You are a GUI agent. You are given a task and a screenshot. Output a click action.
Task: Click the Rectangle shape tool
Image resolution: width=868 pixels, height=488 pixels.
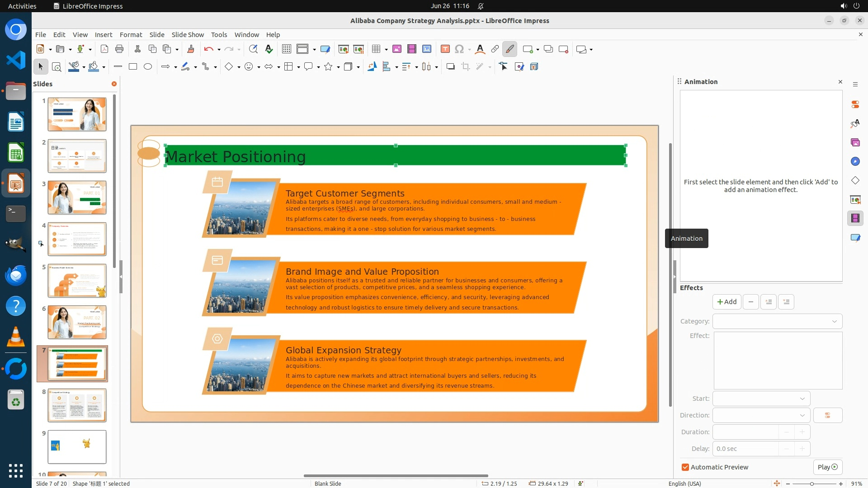coord(133,67)
